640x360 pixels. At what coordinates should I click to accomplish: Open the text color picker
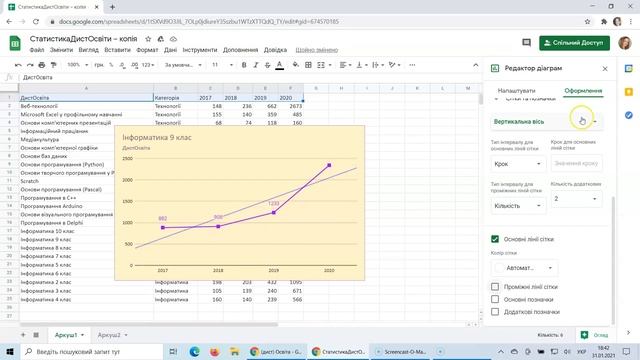(280, 65)
